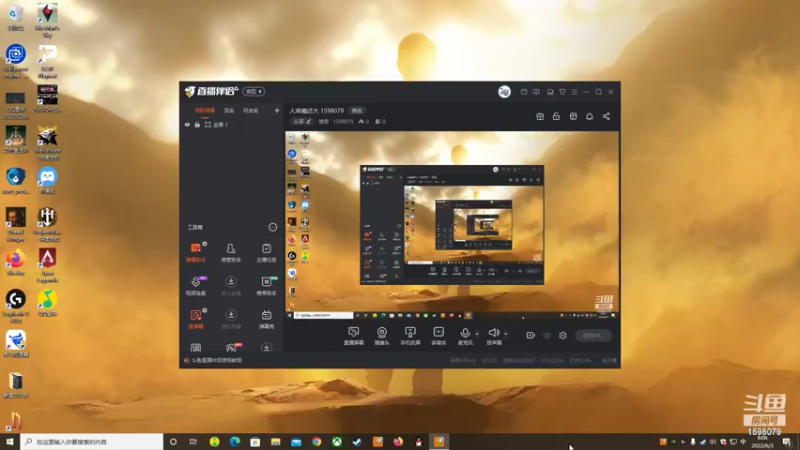Open the 弹幕助手 tool in the toolbox

coord(195,252)
